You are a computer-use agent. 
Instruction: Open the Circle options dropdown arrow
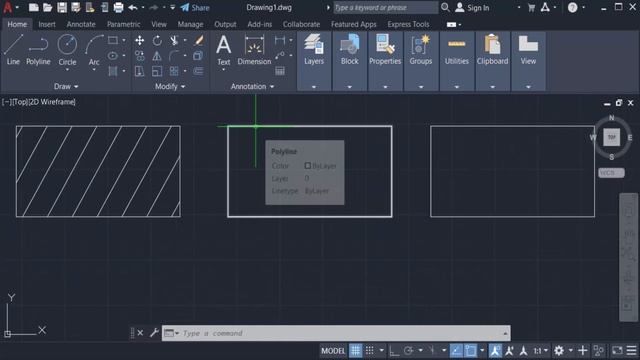coord(67,70)
